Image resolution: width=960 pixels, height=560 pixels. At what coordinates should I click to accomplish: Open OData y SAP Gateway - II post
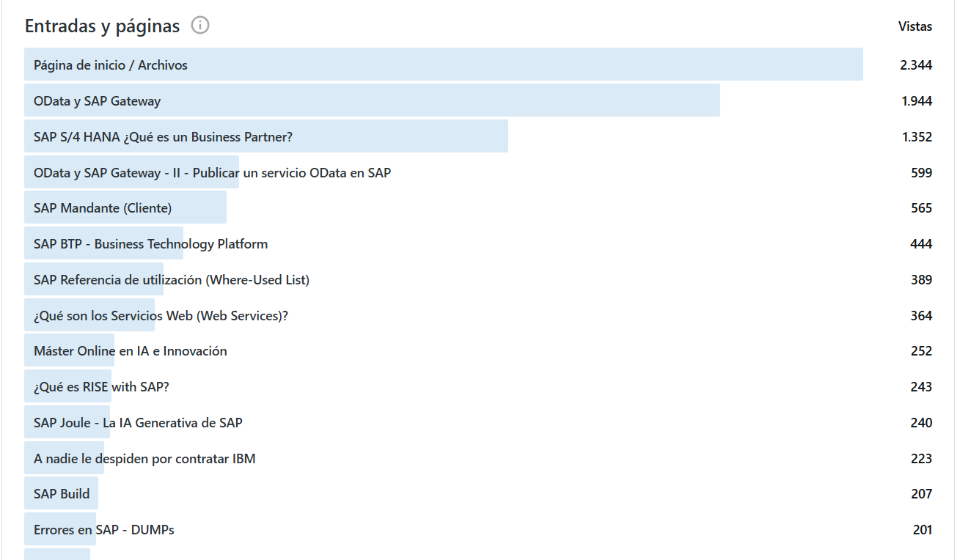pyautogui.click(x=212, y=173)
